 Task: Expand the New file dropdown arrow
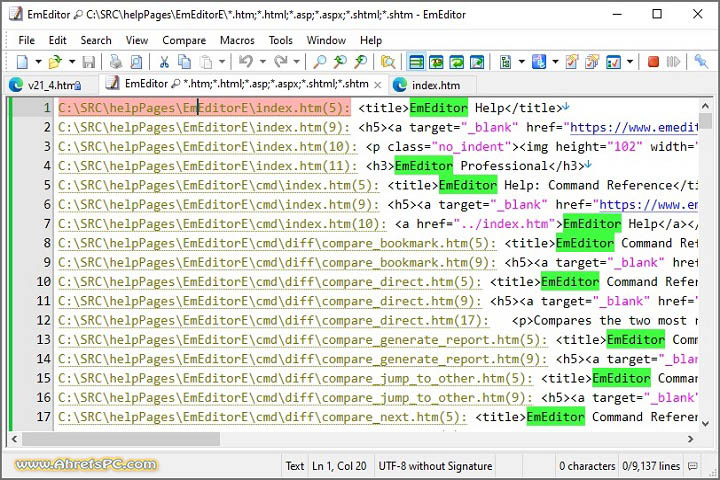coord(38,62)
